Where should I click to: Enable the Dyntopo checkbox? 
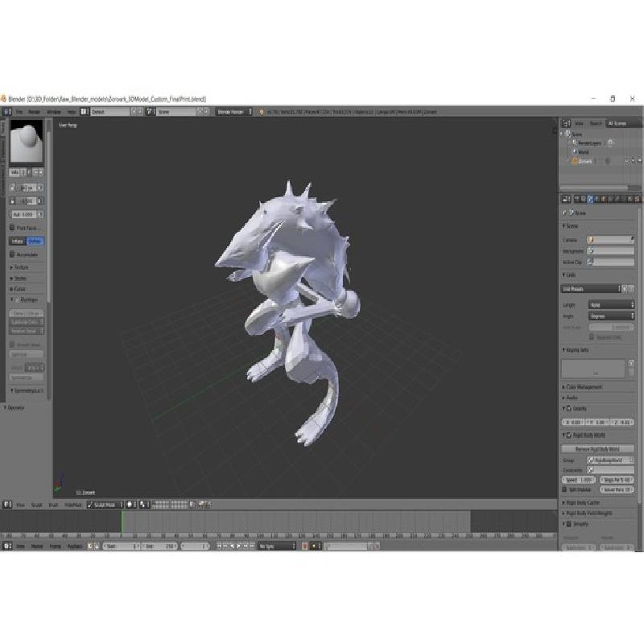click(x=17, y=299)
